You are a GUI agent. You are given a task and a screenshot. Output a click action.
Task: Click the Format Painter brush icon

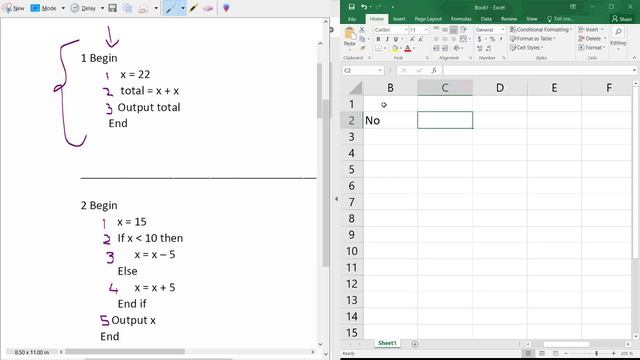tap(362, 48)
